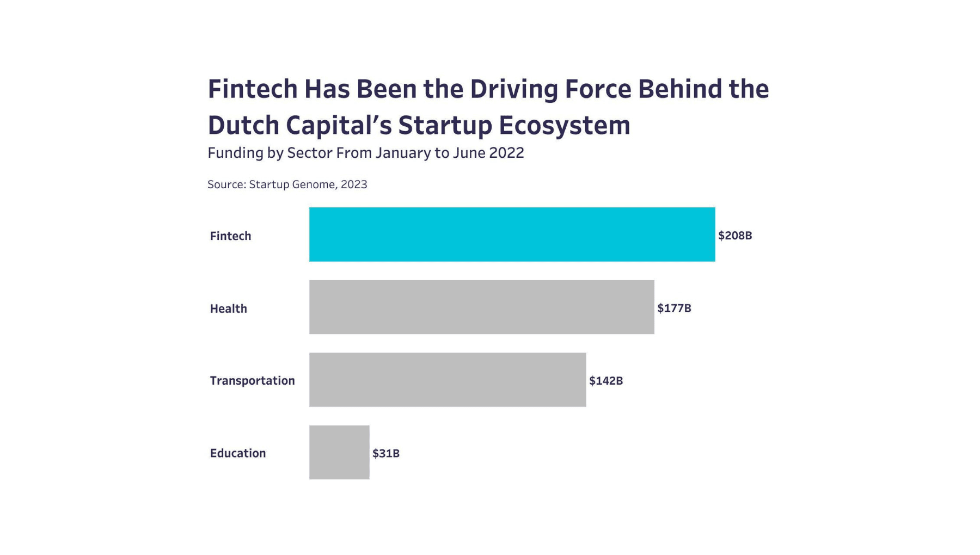This screenshot has height=555, width=980.
Task: Click "Startup Ecosystem" in the title
Action: coord(514,126)
